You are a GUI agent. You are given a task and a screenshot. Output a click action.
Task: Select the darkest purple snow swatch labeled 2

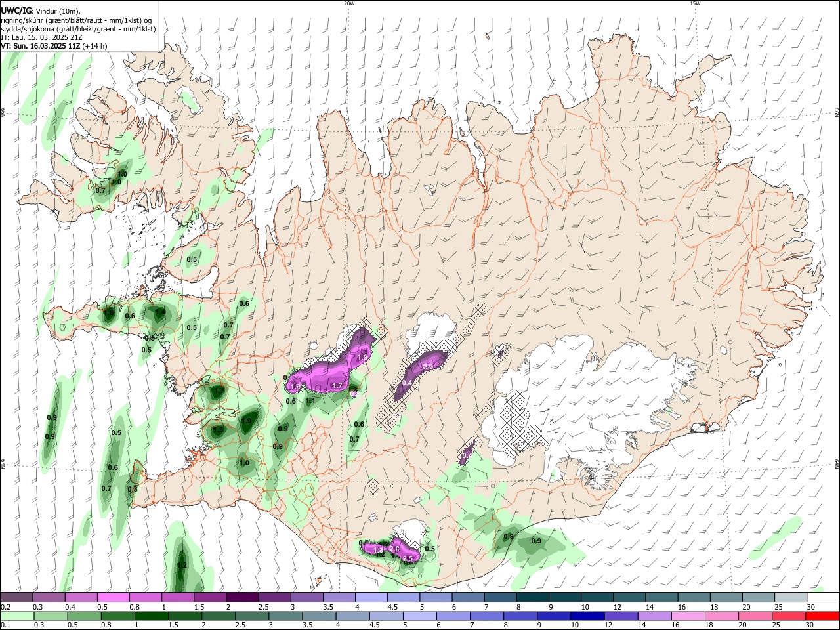pyautogui.click(x=242, y=597)
